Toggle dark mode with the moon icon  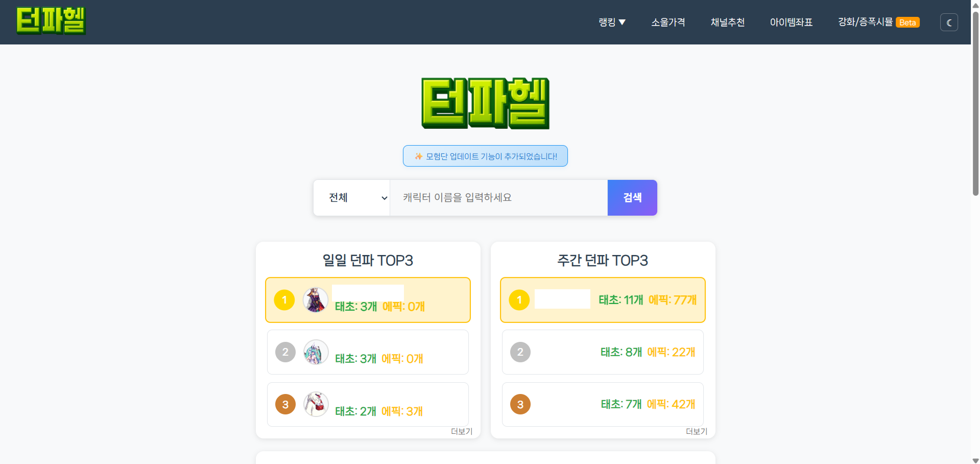(948, 22)
